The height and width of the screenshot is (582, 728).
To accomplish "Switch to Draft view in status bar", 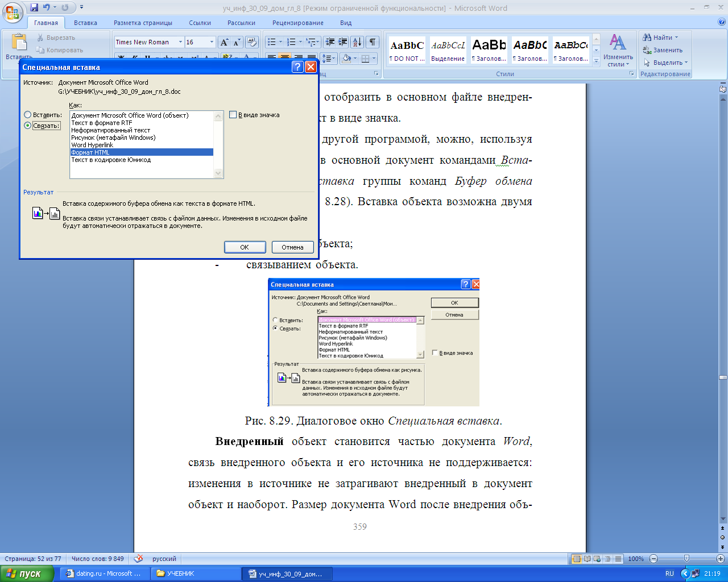I will [x=618, y=559].
